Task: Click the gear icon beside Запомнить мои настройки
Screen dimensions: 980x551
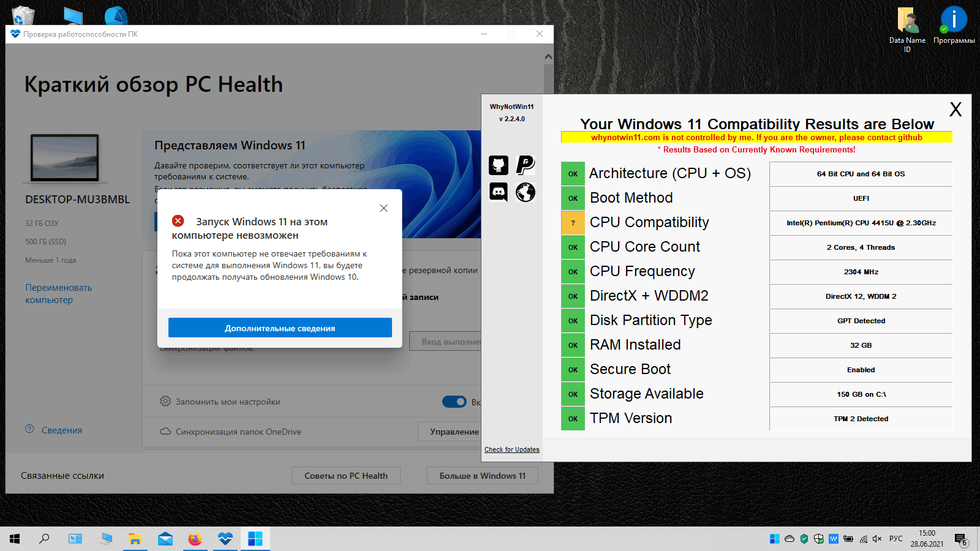Action: coord(165,401)
